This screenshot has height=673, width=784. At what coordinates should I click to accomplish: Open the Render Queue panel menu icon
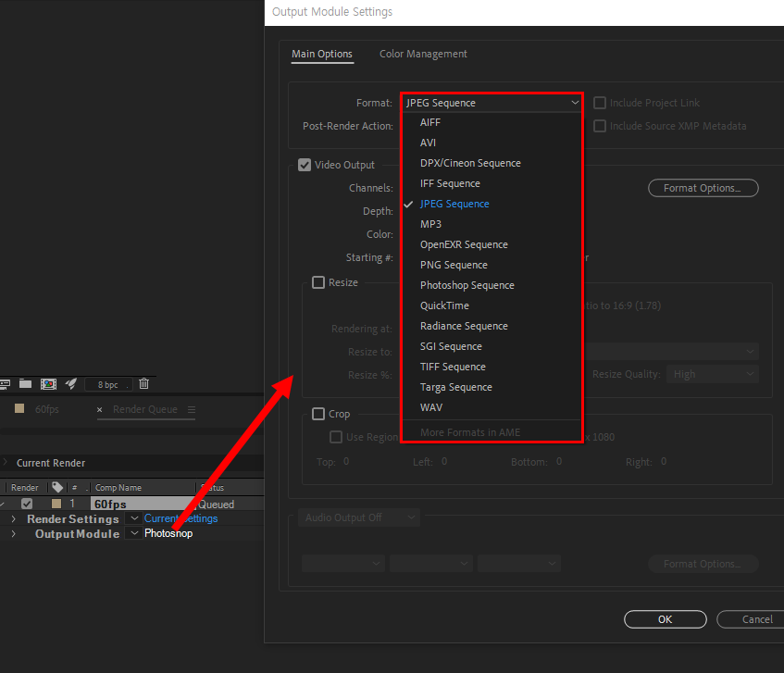point(192,411)
